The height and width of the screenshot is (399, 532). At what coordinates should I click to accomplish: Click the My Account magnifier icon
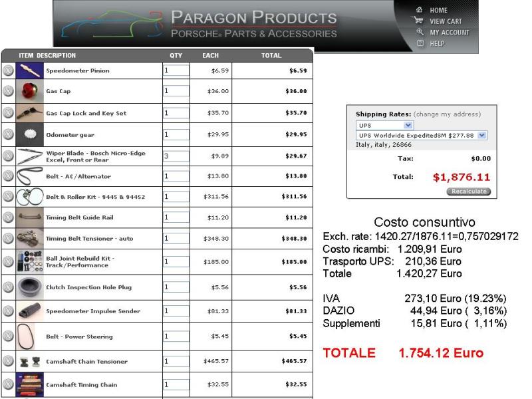(x=420, y=32)
